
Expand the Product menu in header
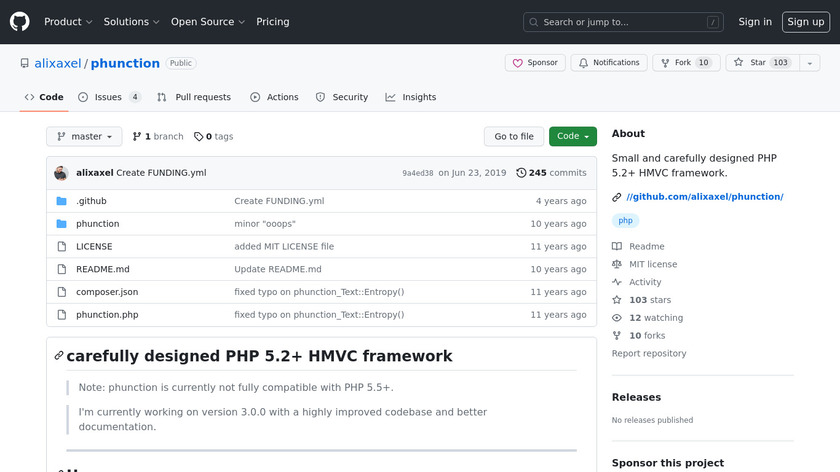68,22
